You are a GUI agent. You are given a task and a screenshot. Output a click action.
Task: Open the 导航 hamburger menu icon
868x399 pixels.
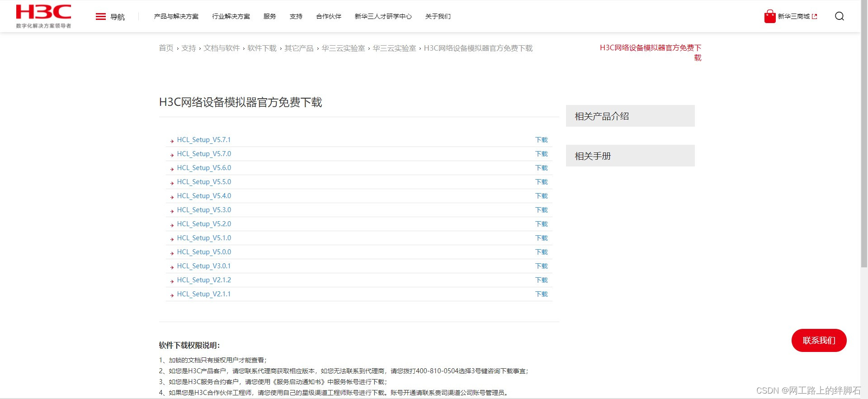[101, 17]
